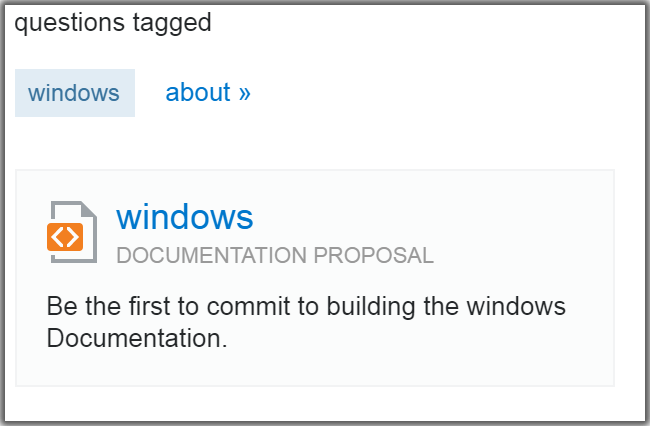Click the DOCUMENTATION PROPOSAL label

point(275,255)
